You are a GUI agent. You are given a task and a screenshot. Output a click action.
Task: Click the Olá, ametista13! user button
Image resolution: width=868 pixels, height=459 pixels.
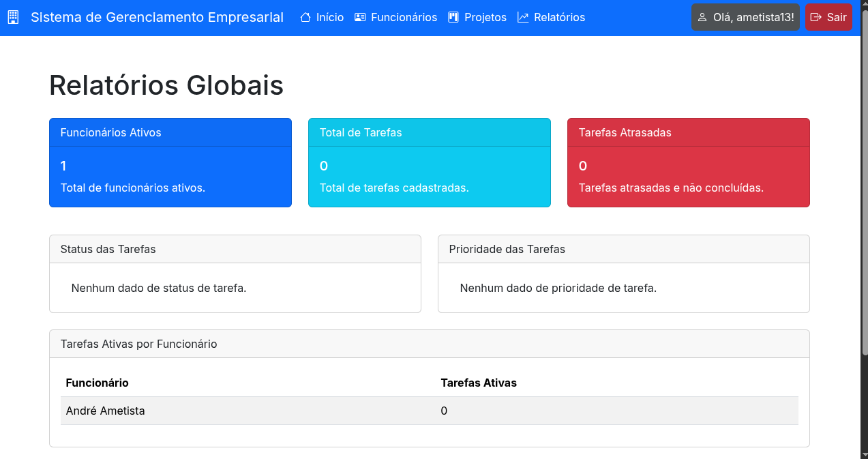[x=745, y=18]
